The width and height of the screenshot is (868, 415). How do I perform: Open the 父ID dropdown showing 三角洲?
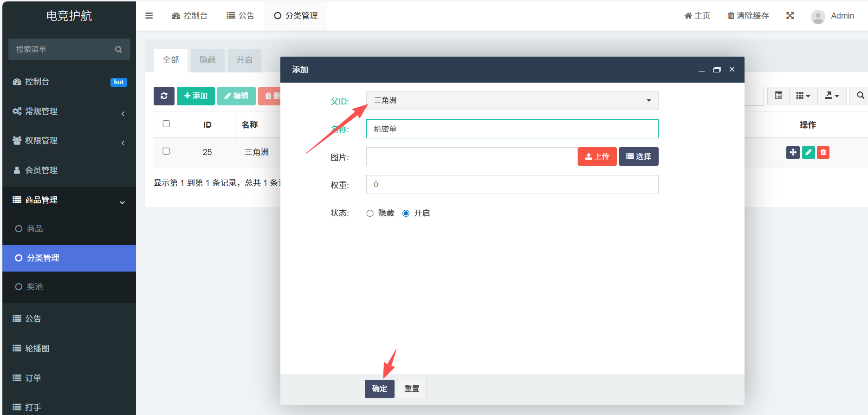coord(512,101)
